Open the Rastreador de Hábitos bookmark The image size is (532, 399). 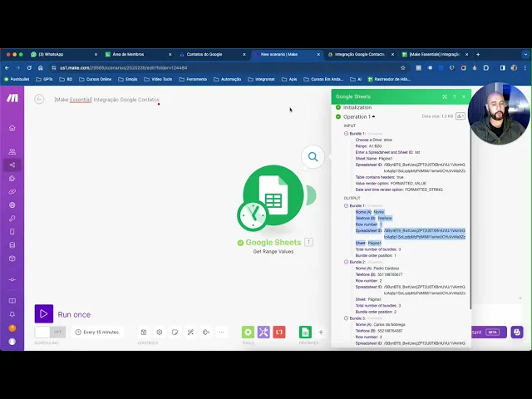(x=389, y=80)
